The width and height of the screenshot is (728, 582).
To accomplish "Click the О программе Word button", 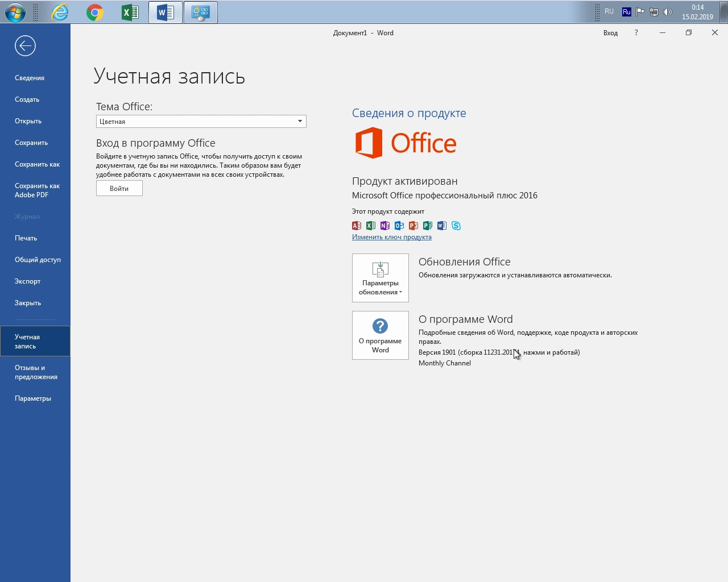I will [380, 335].
